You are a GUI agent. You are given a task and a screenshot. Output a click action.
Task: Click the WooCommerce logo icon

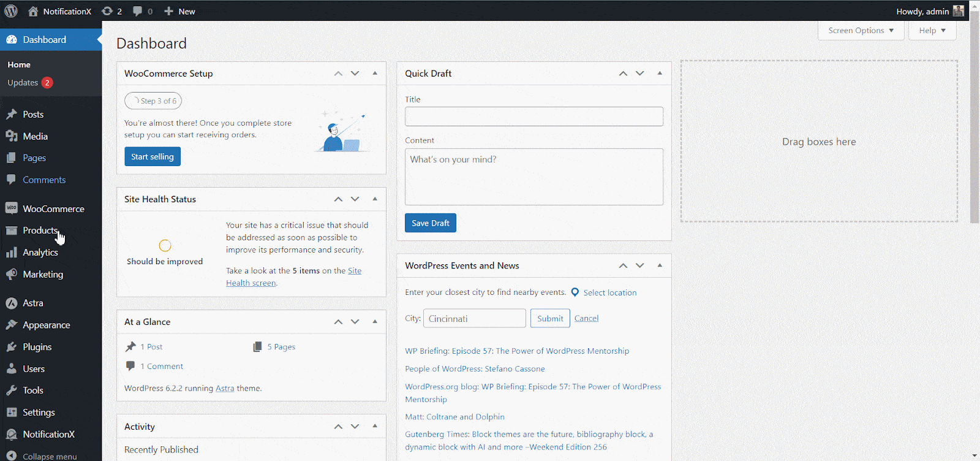tap(12, 208)
